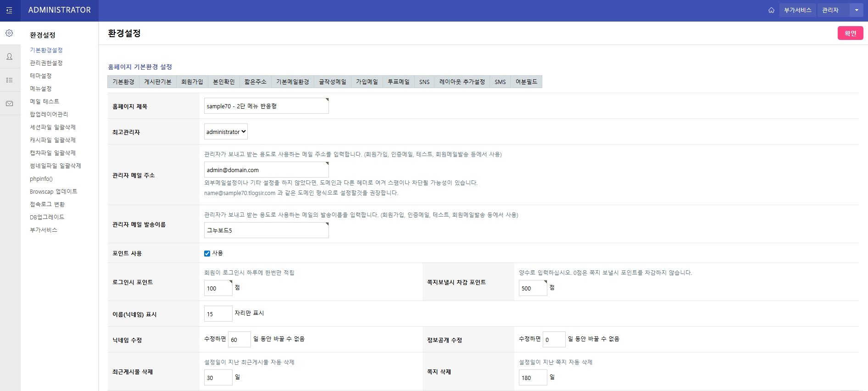868x391 pixels.
Task: Open 관리권한설정 in the side menu
Action: click(46, 63)
